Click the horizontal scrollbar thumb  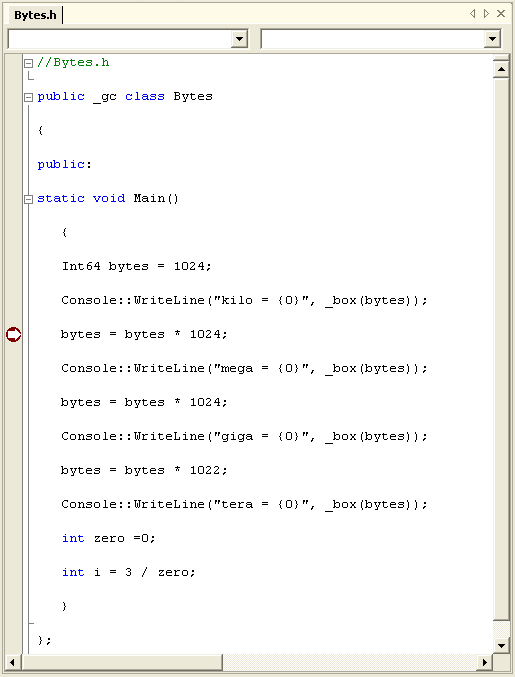(x=122, y=662)
